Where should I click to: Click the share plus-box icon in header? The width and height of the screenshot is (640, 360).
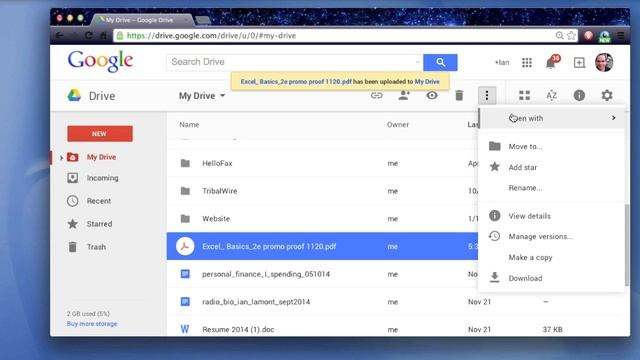(579, 62)
